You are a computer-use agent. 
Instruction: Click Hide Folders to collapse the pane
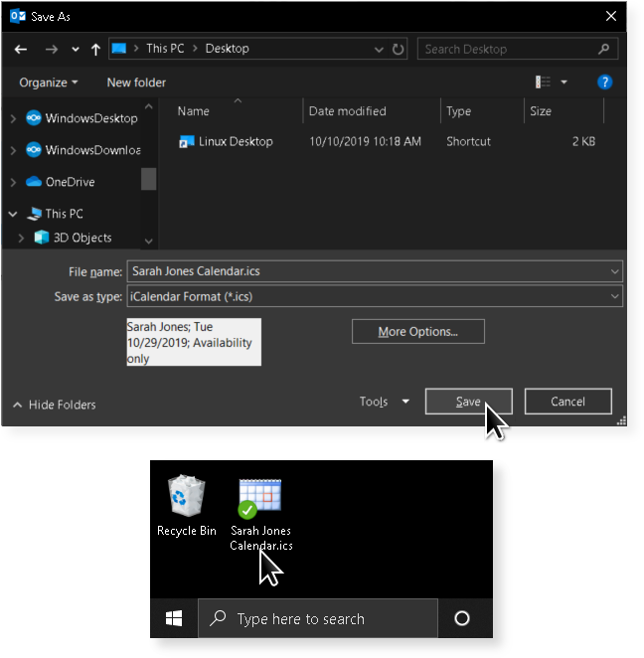(x=55, y=405)
